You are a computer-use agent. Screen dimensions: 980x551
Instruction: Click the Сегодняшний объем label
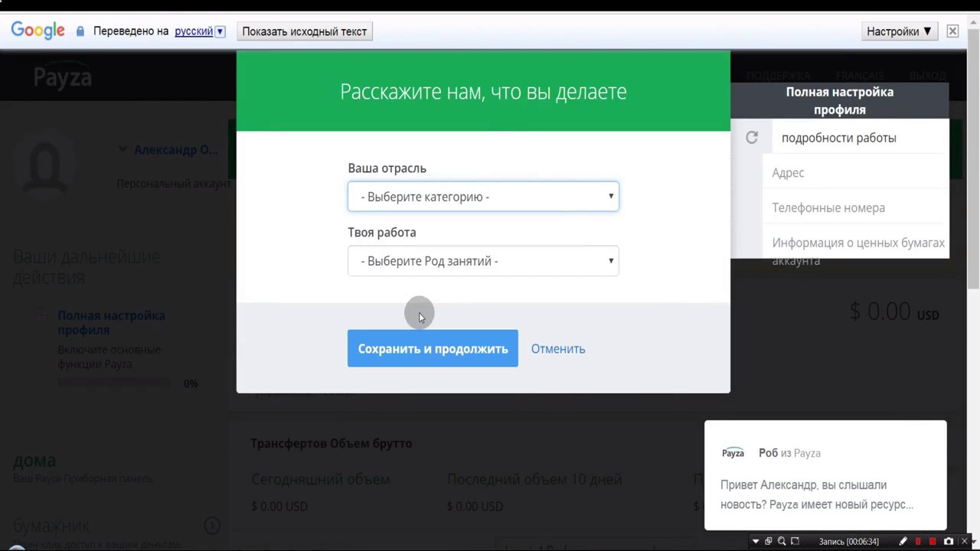pyautogui.click(x=321, y=479)
